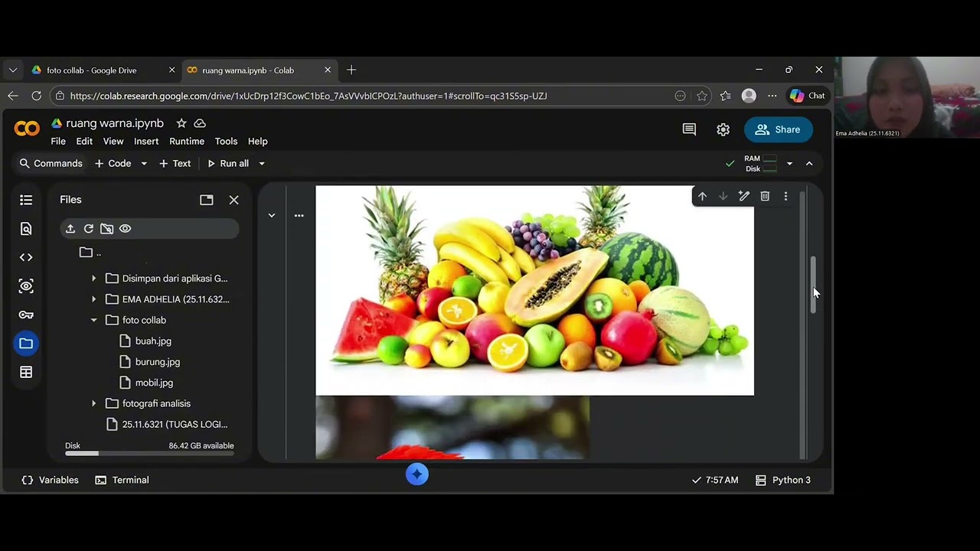Viewport: 980px width, 551px height.
Task: Open the File menu
Action: 58,142
